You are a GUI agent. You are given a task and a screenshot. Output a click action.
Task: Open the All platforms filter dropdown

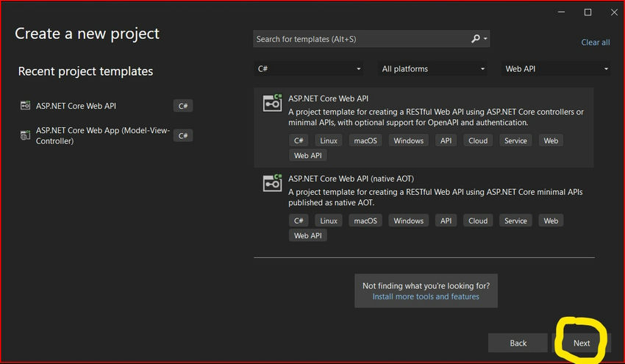(432, 68)
